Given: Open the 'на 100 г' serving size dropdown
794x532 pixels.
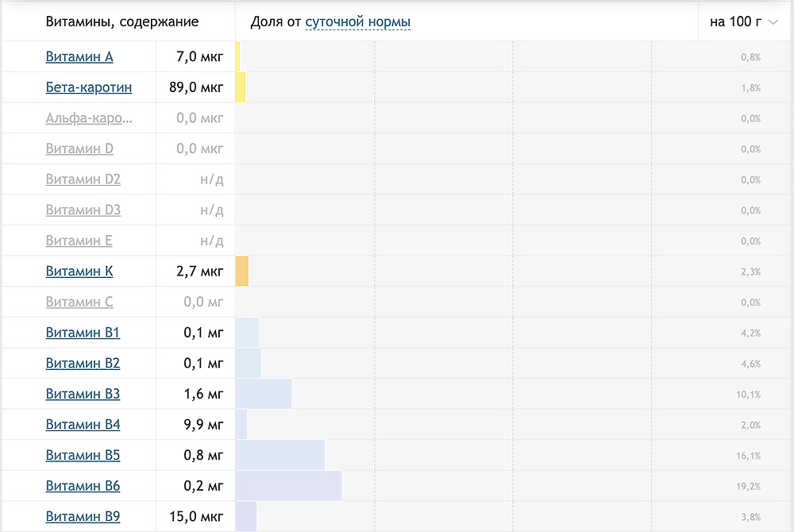Looking at the screenshot, I should pyautogui.click(x=743, y=22).
